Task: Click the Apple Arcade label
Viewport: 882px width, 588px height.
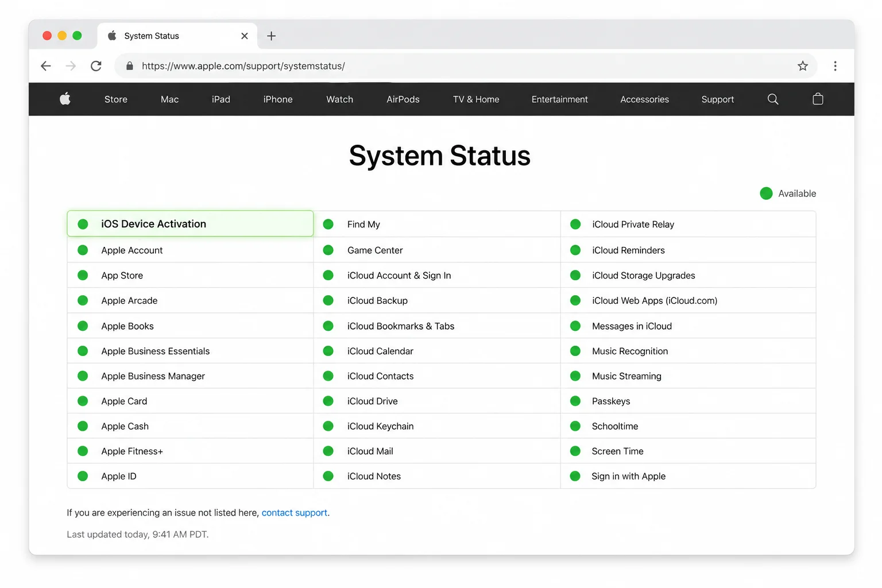Action: 129,300
